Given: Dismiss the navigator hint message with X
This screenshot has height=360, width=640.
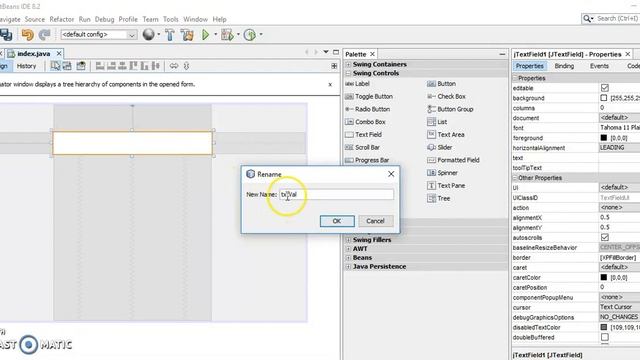Looking at the screenshot, I should tap(330, 84).
